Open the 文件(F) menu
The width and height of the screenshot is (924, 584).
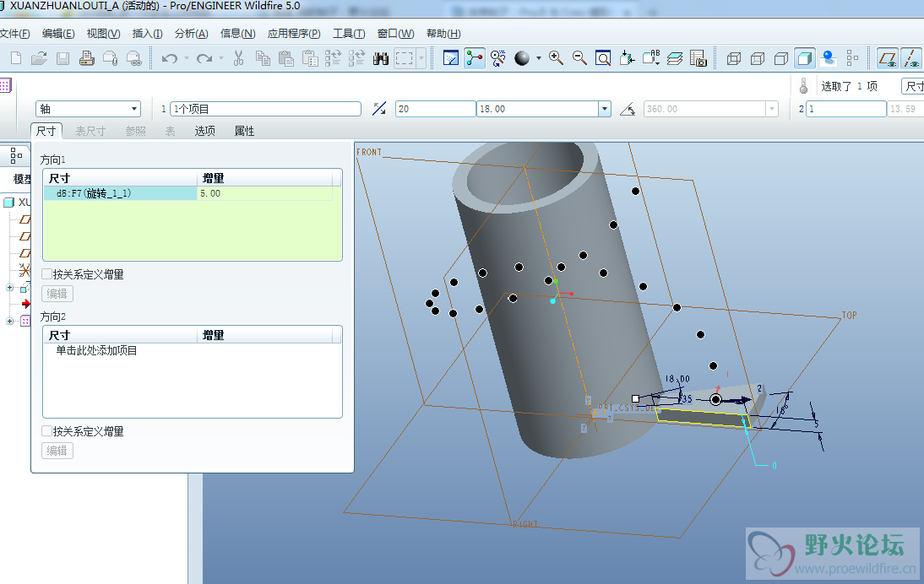14,34
